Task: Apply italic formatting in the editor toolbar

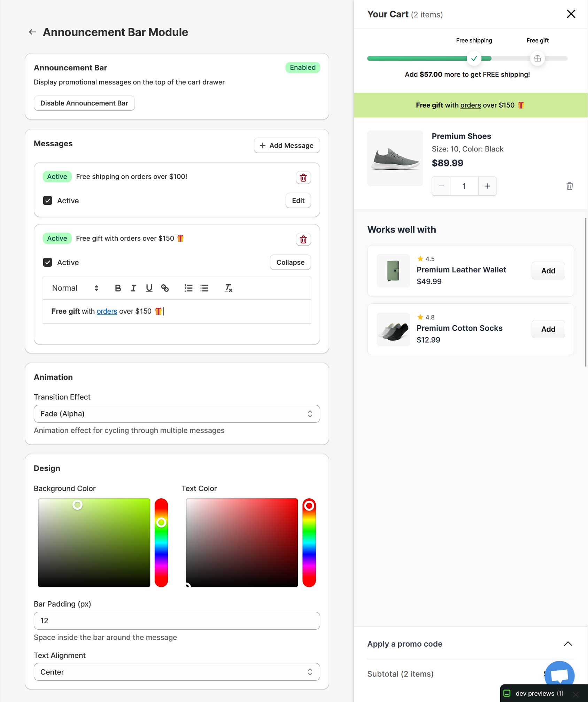Action: [133, 288]
